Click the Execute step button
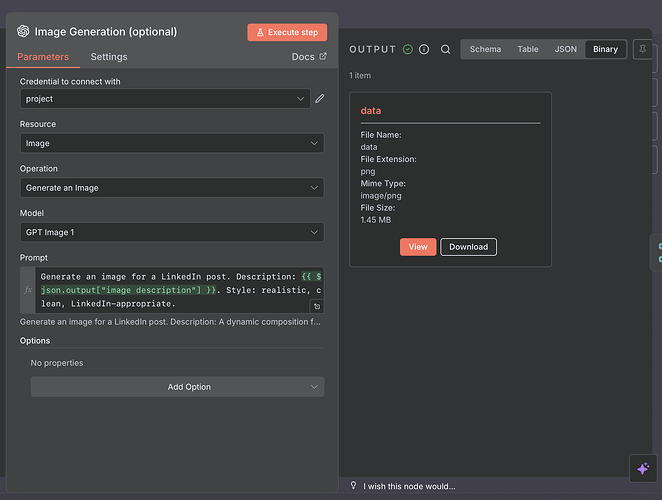This screenshot has height=500, width=662. (287, 32)
